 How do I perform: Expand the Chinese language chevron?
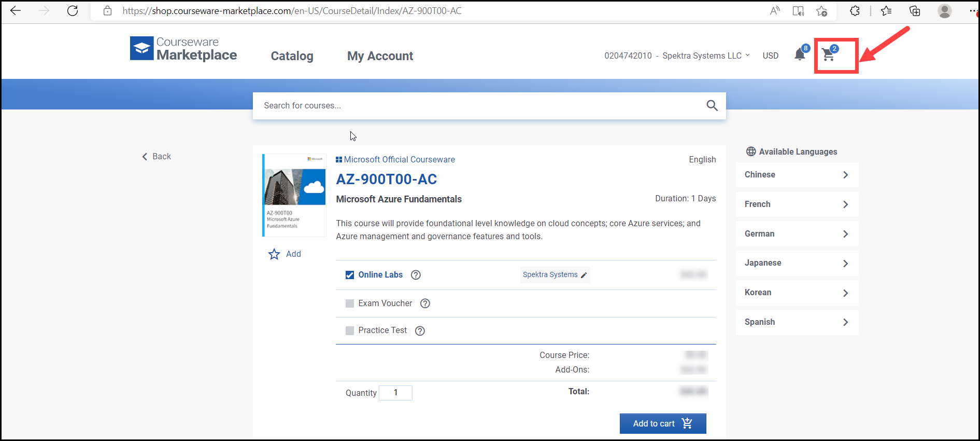tap(845, 175)
